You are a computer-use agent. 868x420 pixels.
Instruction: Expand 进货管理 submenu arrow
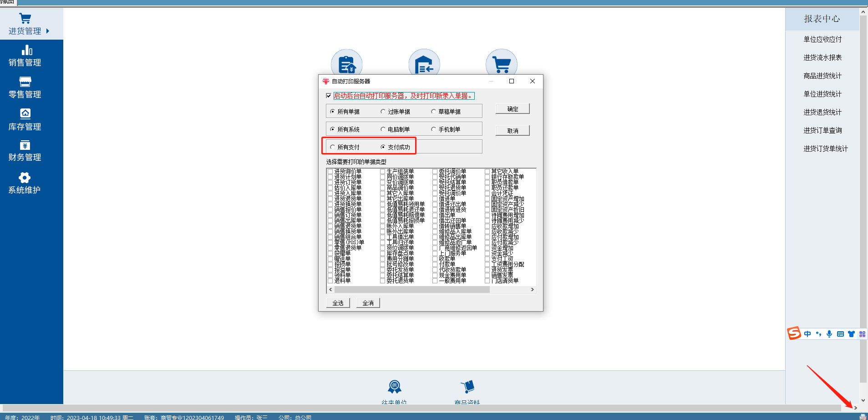tap(48, 31)
